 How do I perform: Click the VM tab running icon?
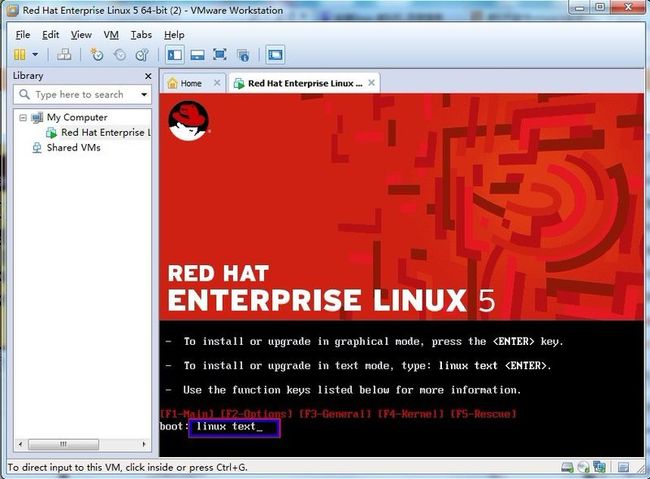(239, 83)
